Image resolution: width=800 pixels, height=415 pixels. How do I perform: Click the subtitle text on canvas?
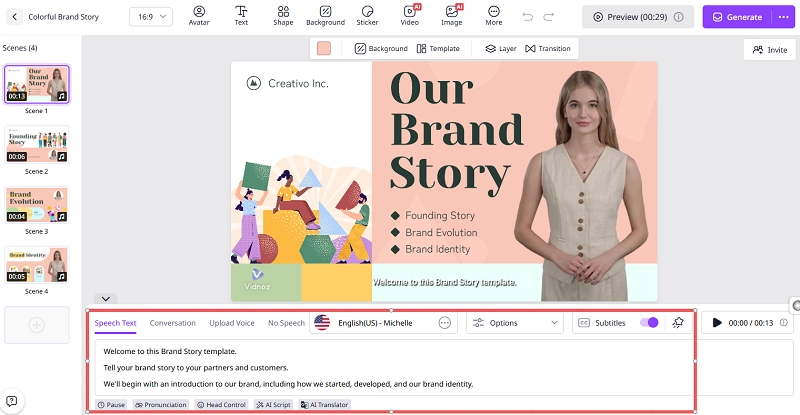(x=444, y=282)
